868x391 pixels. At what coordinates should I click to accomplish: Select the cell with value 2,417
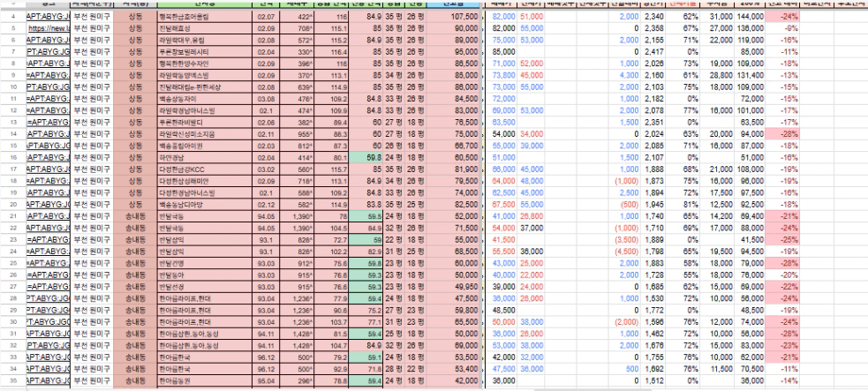tap(654, 52)
